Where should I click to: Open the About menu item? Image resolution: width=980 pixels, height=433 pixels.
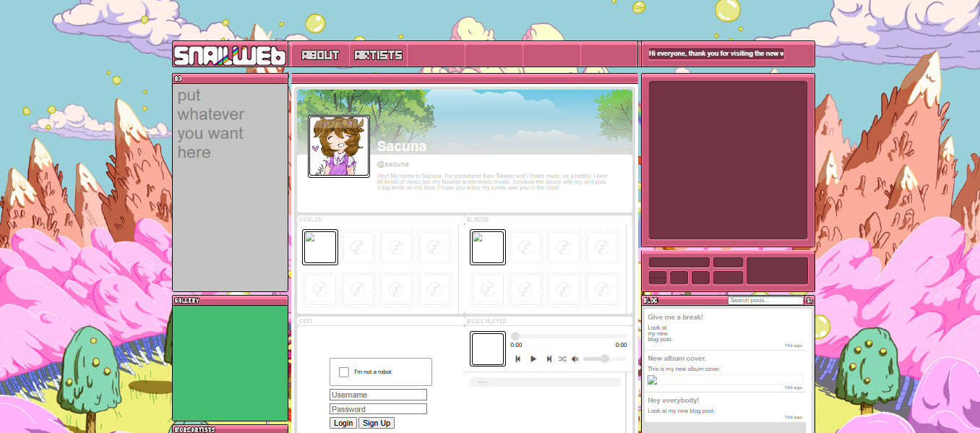(320, 55)
